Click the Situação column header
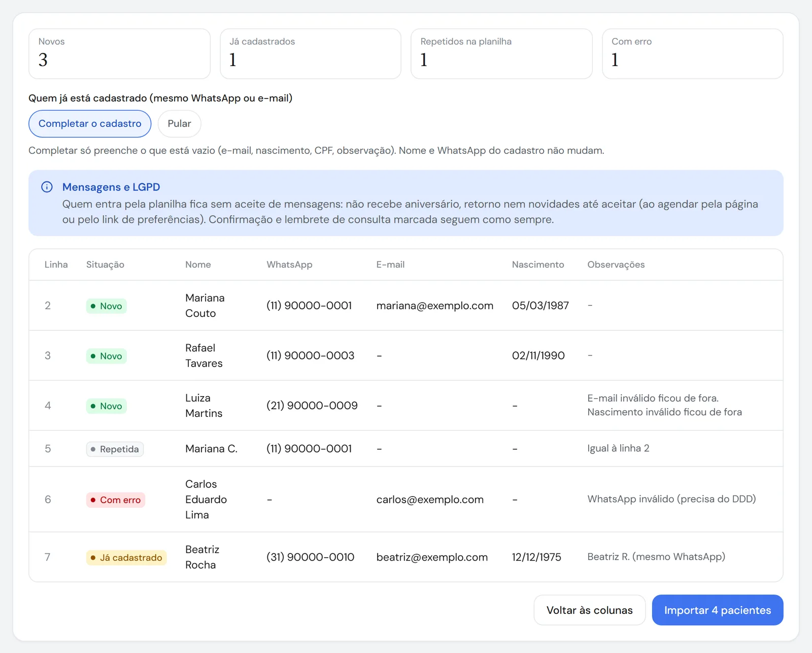 [x=105, y=265]
